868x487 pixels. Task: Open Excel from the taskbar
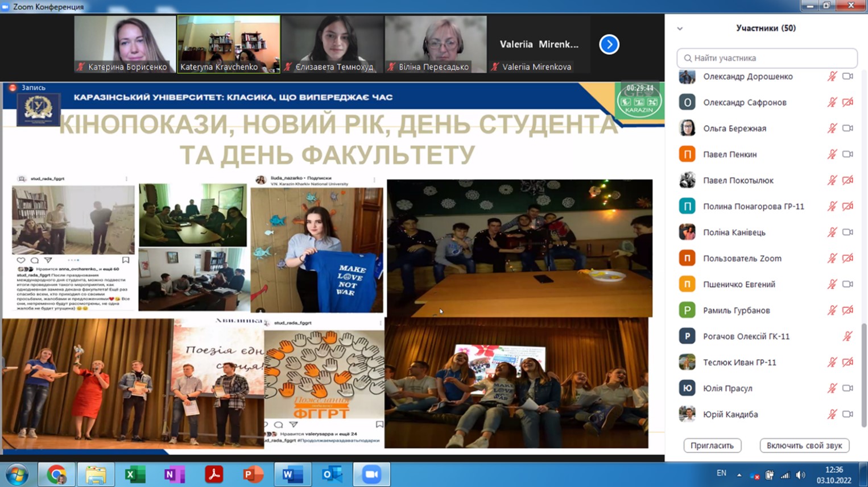point(135,474)
